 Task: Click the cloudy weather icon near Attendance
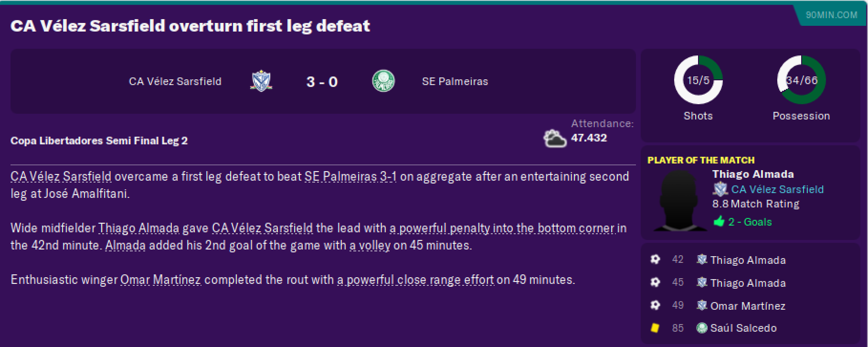[x=555, y=138]
